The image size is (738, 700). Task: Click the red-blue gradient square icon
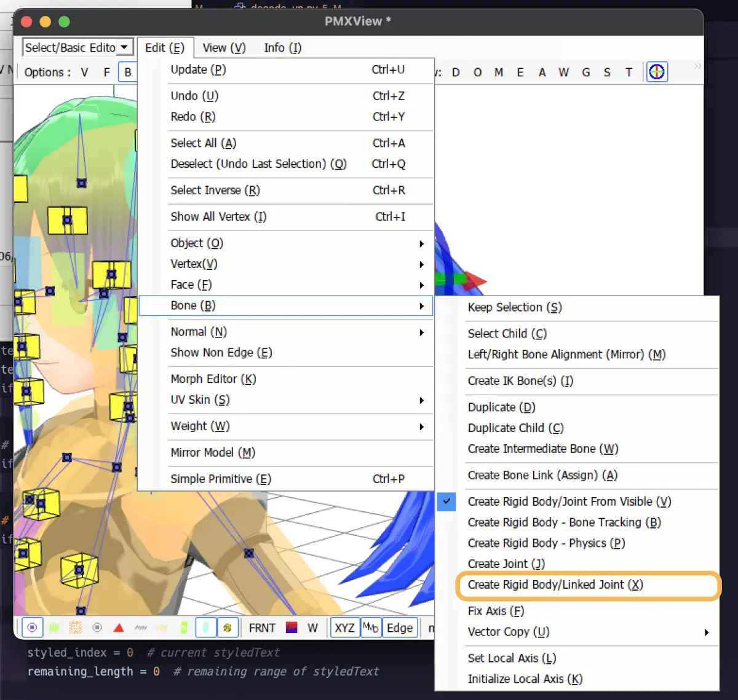click(292, 627)
